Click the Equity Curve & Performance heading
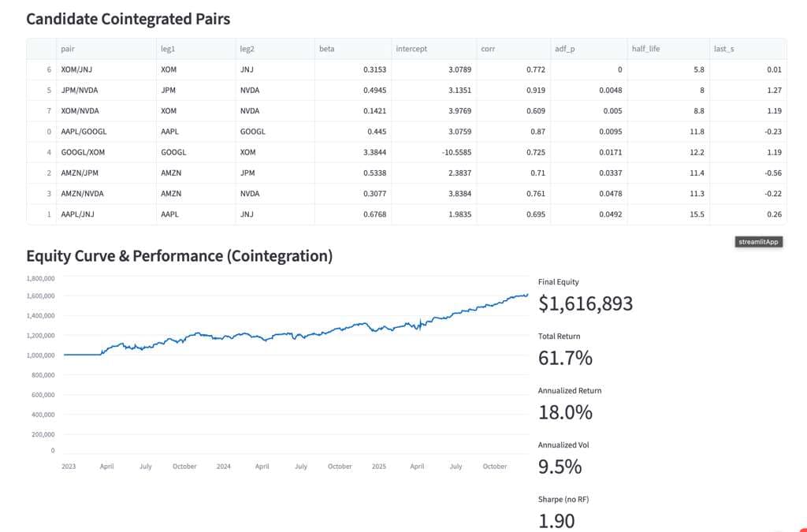Screen dimensions: 807x532 [x=180, y=255]
